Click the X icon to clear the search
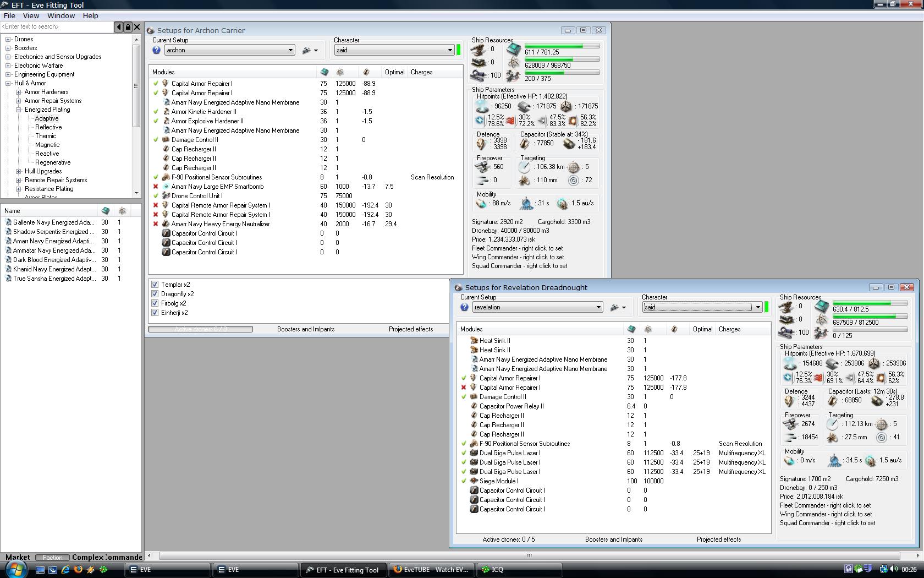This screenshot has width=924, height=578. point(137,26)
